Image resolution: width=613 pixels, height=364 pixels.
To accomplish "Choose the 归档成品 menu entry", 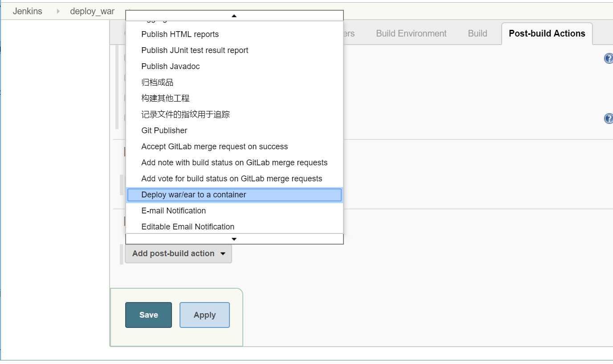I will pos(234,82).
